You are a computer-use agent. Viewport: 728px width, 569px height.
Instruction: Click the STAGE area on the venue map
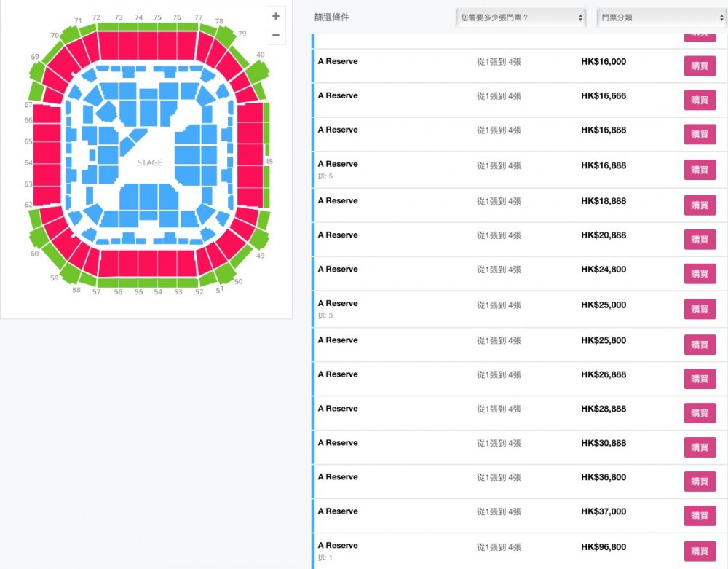[148, 162]
